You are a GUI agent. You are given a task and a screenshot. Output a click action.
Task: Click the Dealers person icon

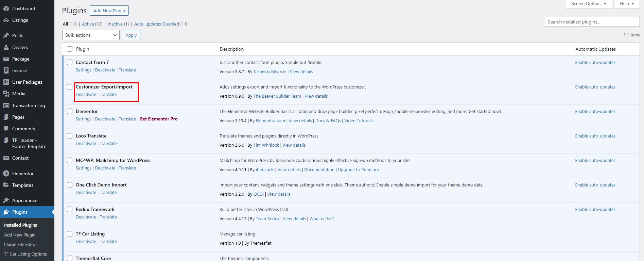(6, 47)
